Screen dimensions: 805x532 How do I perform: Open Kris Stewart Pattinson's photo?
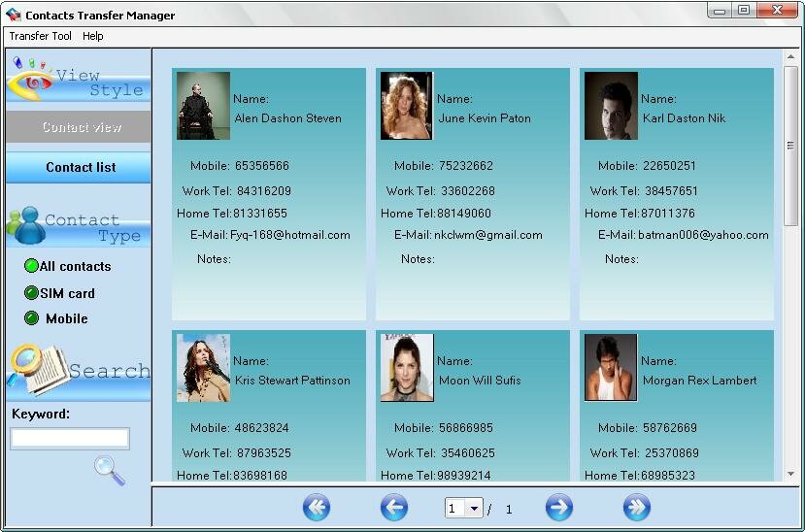tap(203, 368)
